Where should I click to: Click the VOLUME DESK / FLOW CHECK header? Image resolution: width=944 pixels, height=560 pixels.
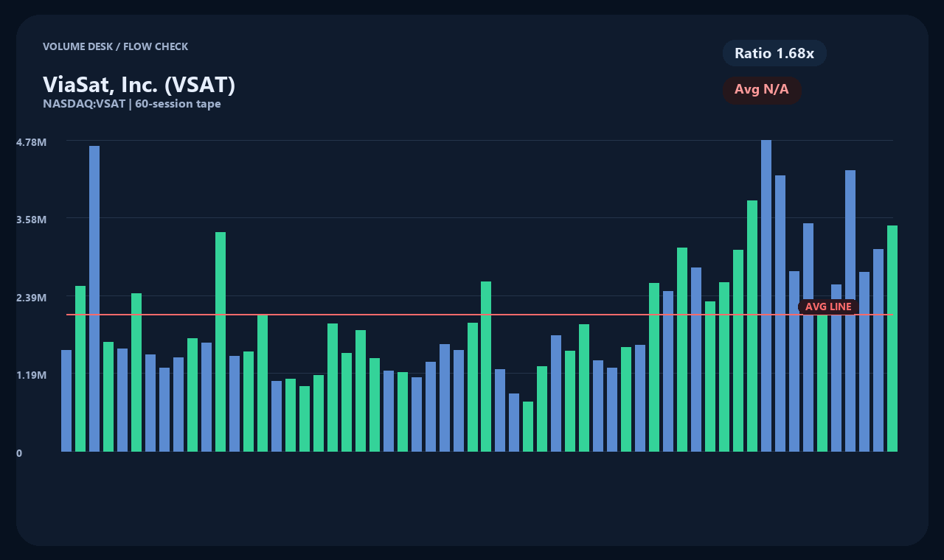click(x=115, y=46)
